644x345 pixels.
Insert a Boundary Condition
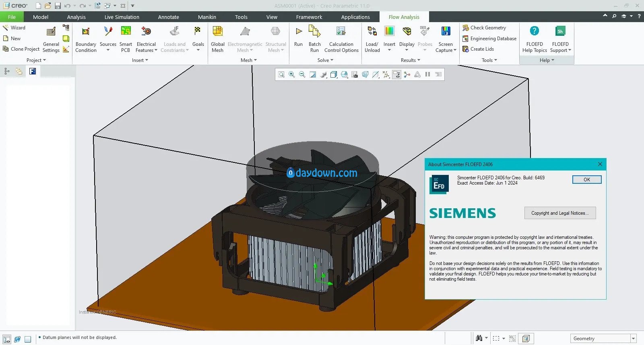tap(86, 39)
